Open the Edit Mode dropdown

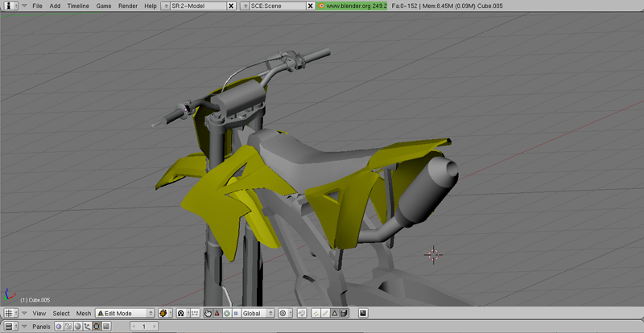point(125,313)
